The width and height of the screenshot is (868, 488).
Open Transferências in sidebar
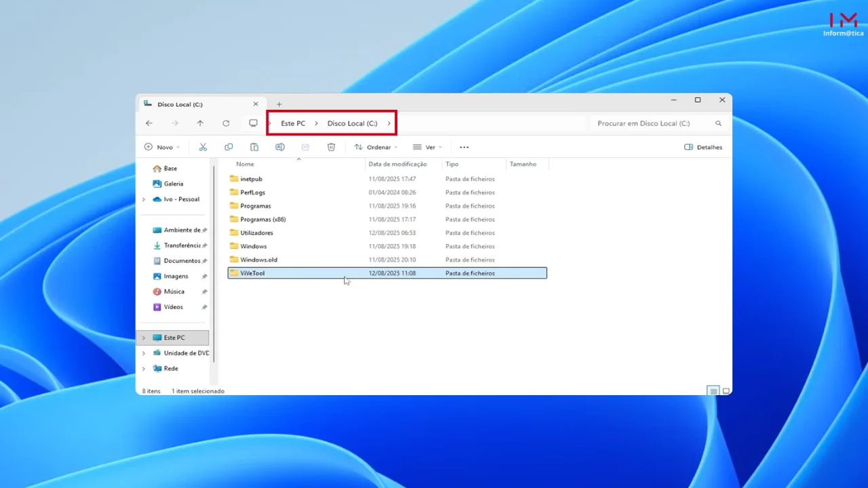pyautogui.click(x=182, y=245)
